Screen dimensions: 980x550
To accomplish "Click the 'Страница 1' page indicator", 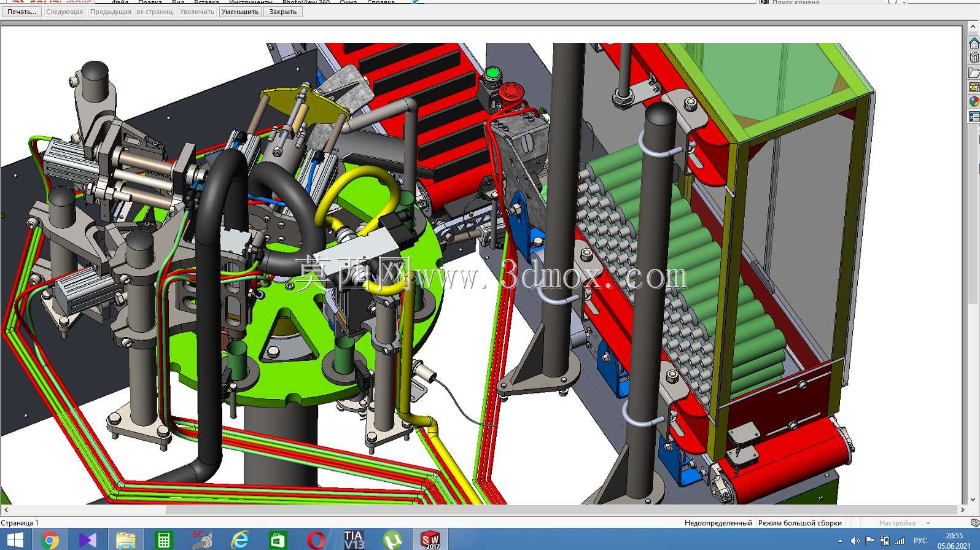I will point(20,523).
